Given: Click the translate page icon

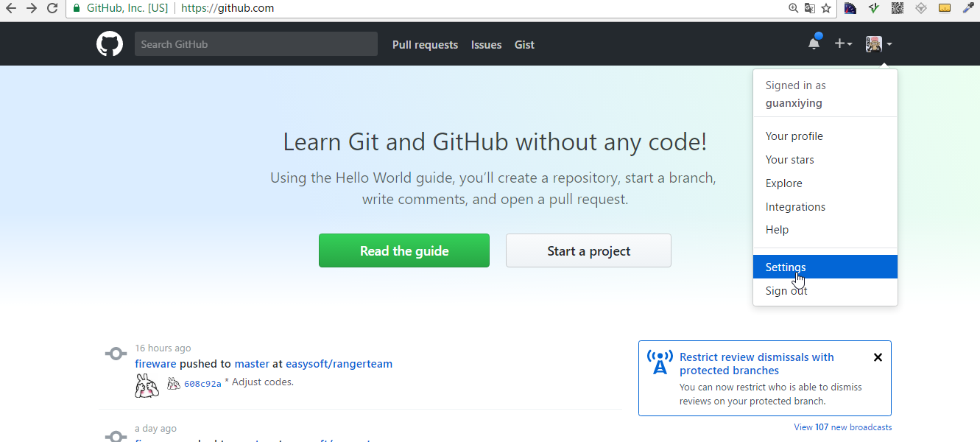Looking at the screenshot, I should [x=810, y=8].
